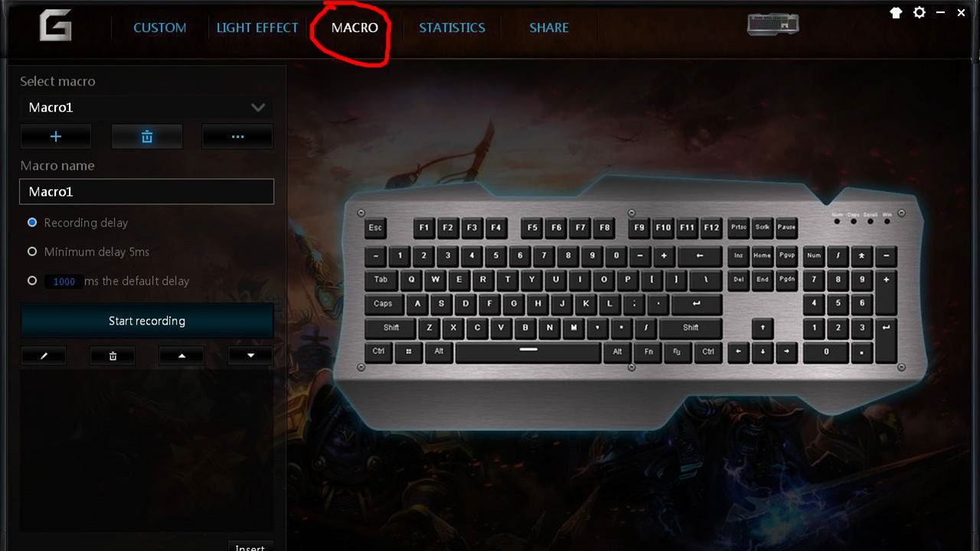Move macro step down with arrow icon
The image size is (980, 551).
tap(250, 356)
